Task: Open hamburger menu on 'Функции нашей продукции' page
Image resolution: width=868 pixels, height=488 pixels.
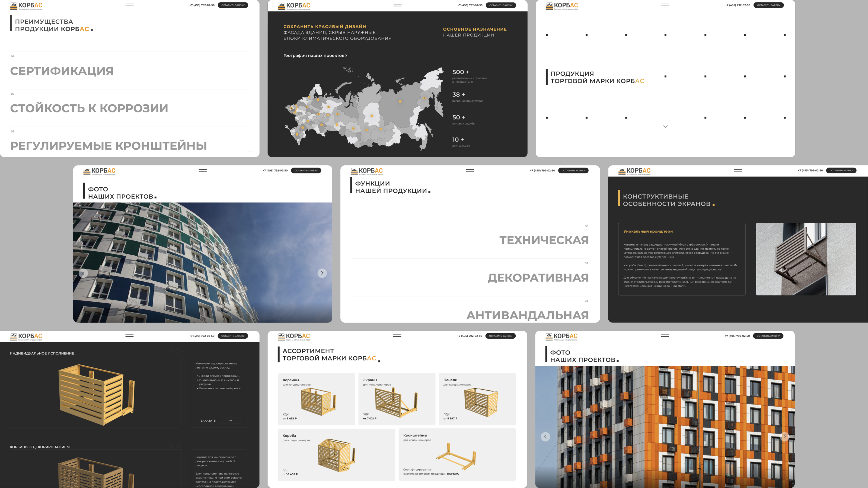Action: click(x=470, y=171)
